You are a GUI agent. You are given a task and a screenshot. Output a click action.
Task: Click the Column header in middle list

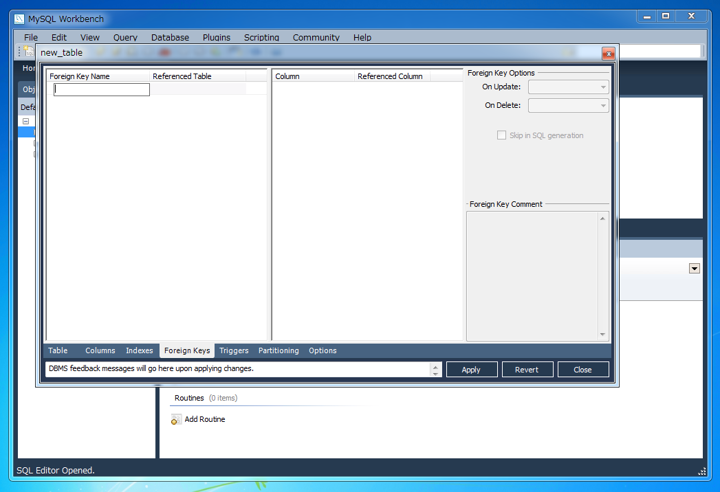pos(314,76)
